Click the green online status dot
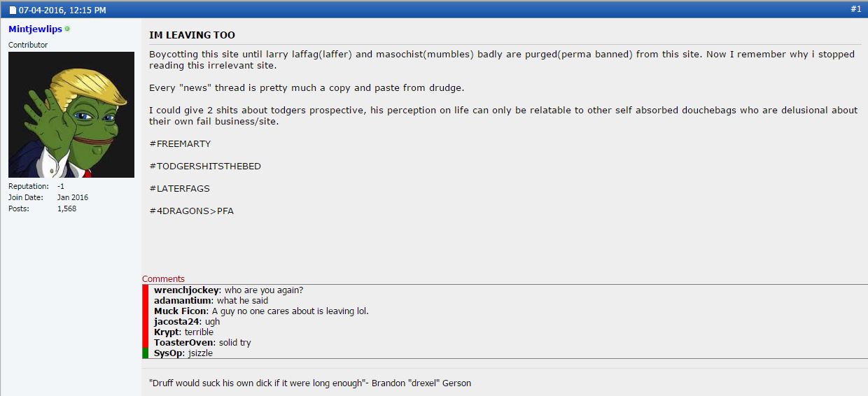 click(x=68, y=29)
